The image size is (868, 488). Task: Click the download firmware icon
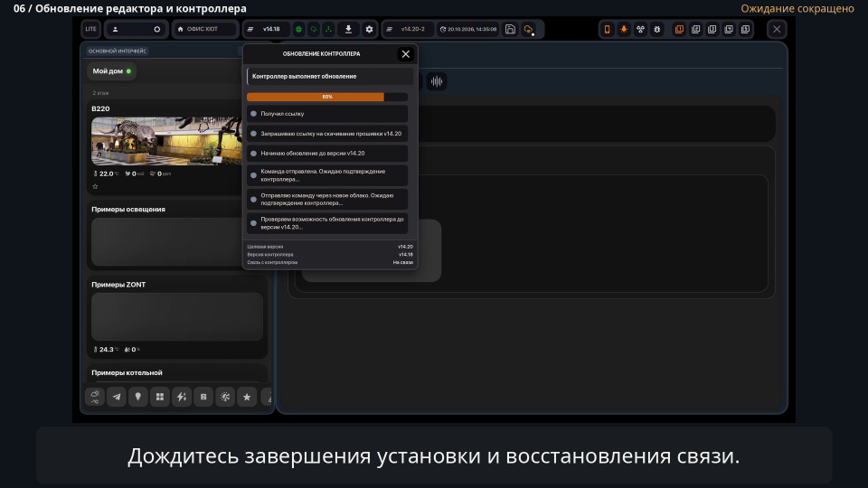348,29
